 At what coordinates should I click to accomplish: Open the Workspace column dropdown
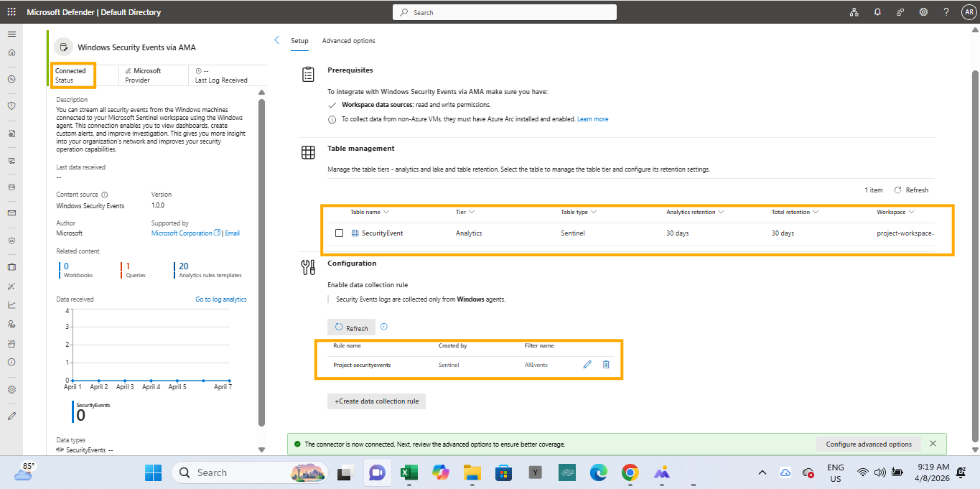click(x=895, y=212)
